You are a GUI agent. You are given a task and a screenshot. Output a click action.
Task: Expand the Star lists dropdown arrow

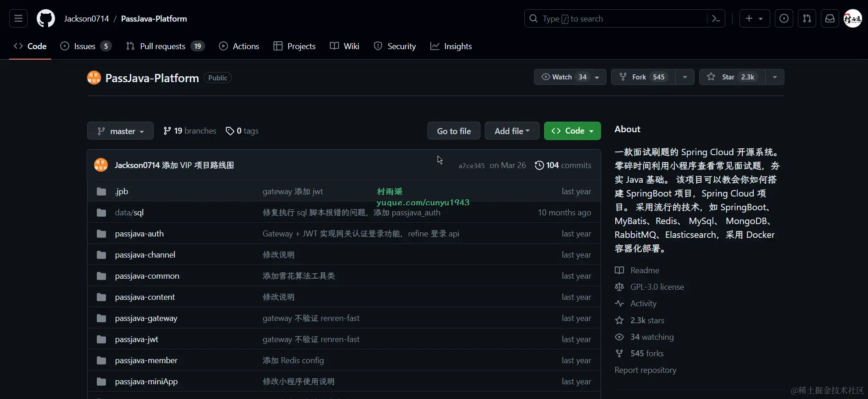pyautogui.click(x=775, y=77)
